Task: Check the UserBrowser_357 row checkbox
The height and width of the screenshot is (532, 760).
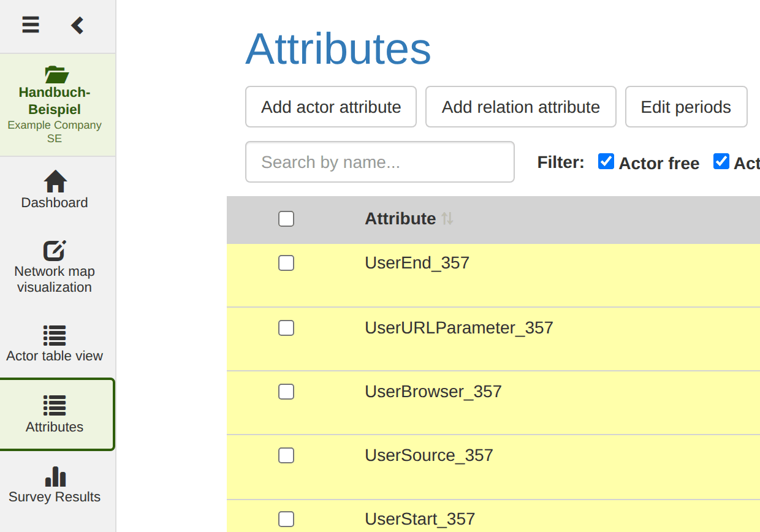Action: (286, 392)
